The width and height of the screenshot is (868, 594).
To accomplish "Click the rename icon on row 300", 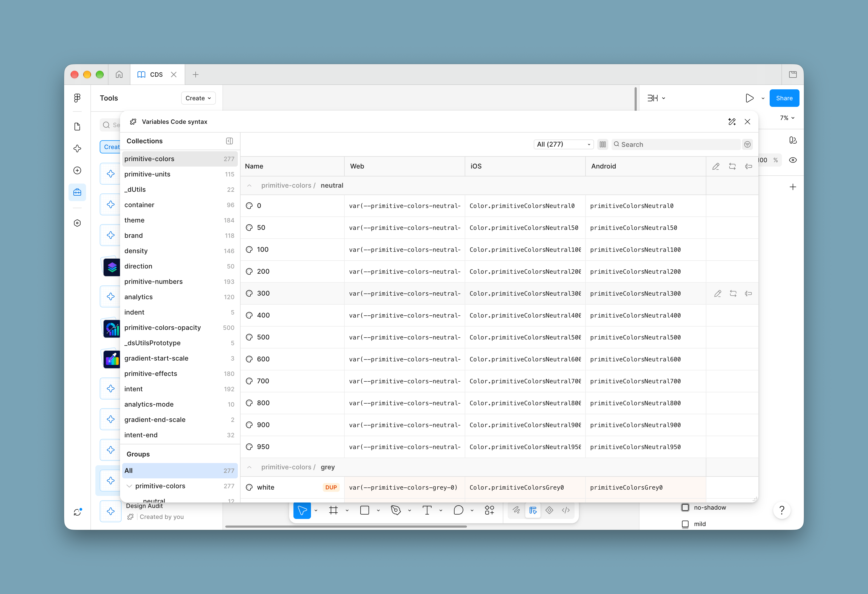I will point(748,294).
